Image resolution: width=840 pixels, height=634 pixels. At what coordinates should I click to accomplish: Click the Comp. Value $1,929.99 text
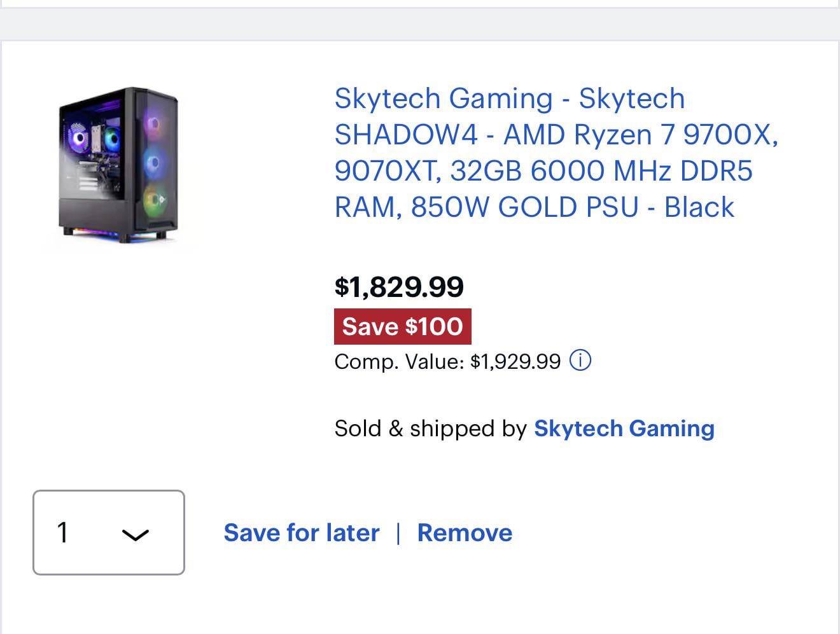(447, 362)
